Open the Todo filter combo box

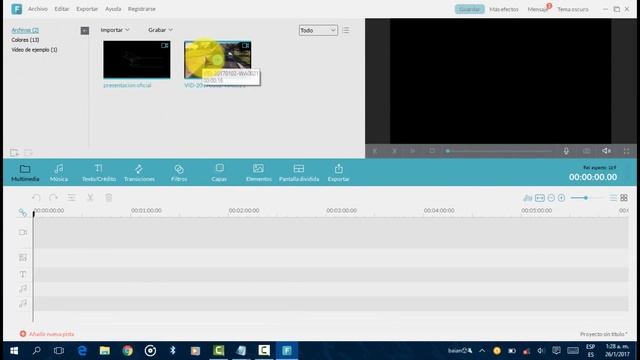pyautogui.click(x=318, y=30)
